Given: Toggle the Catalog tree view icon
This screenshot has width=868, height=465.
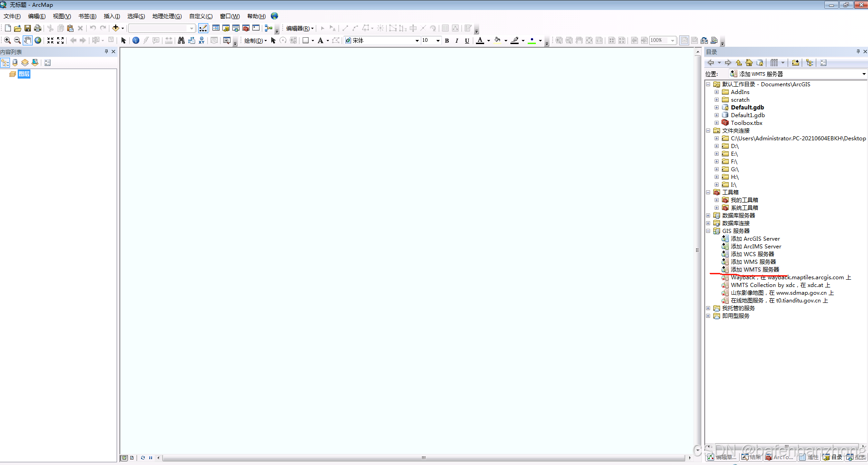Looking at the screenshot, I should (809, 63).
